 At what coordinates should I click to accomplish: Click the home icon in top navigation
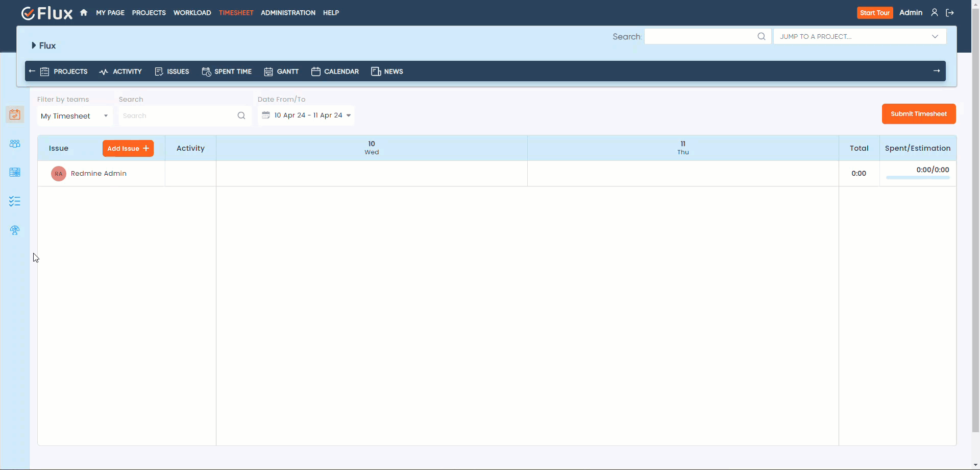(84, 13)
